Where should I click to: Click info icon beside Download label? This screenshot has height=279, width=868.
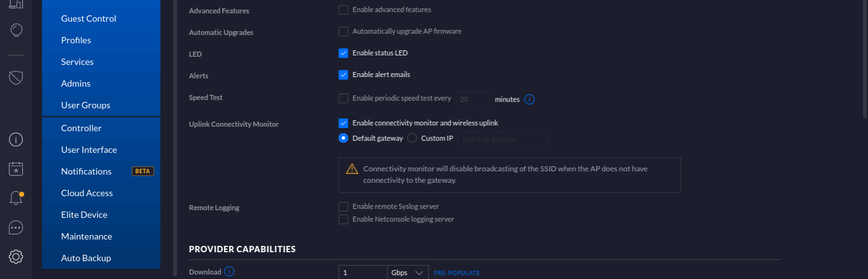click(229, 272)
